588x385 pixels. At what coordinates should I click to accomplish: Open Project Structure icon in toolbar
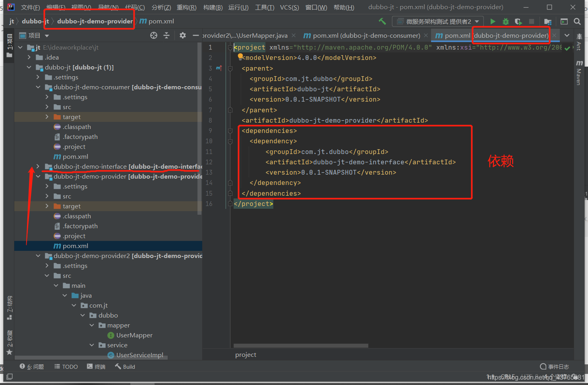tap(548, 21)
